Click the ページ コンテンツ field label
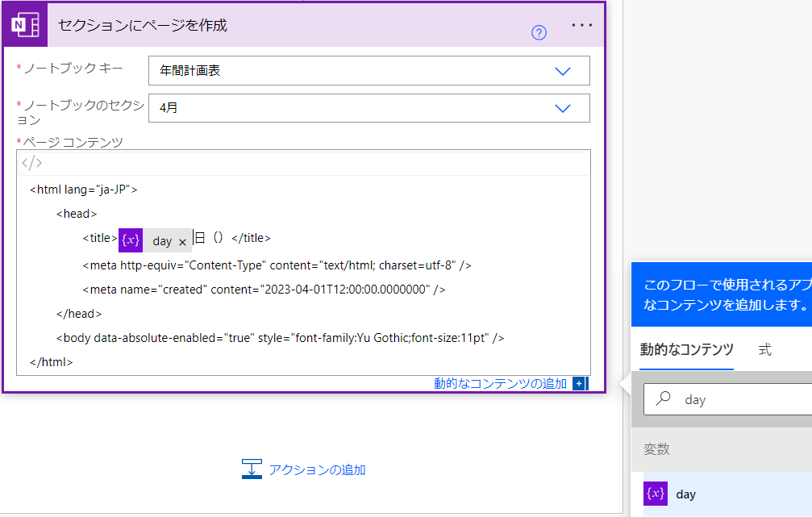The image size is (812, 517). [73, 142]
